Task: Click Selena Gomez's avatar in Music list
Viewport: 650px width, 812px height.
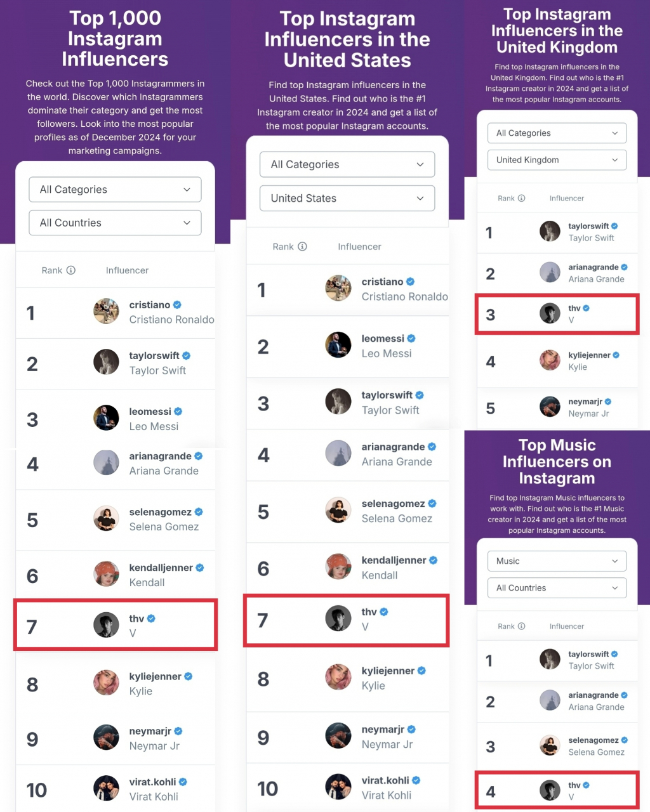Action: click(x=550, y=745)
